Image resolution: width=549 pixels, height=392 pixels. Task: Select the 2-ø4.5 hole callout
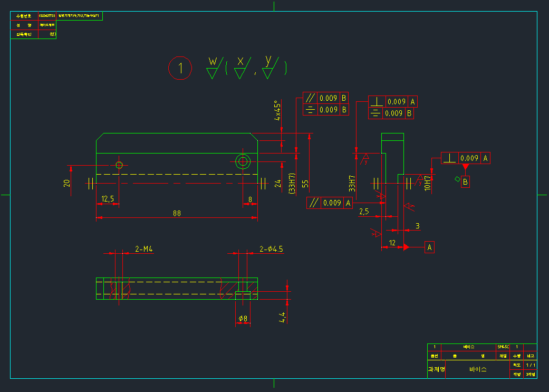click(x=271, y=249)
